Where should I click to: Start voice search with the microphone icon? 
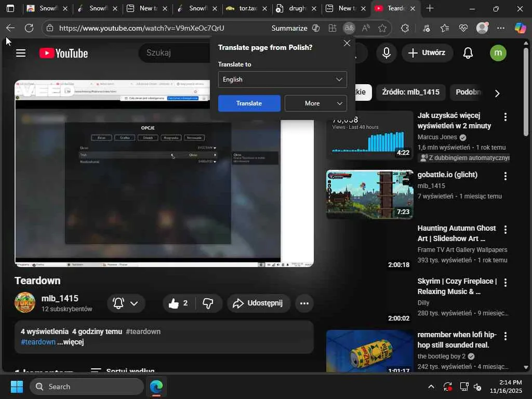coord(386,53)
